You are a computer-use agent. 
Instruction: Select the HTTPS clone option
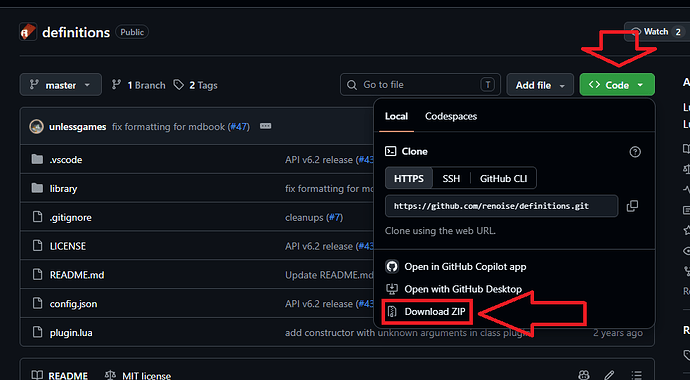click(409, 179)
